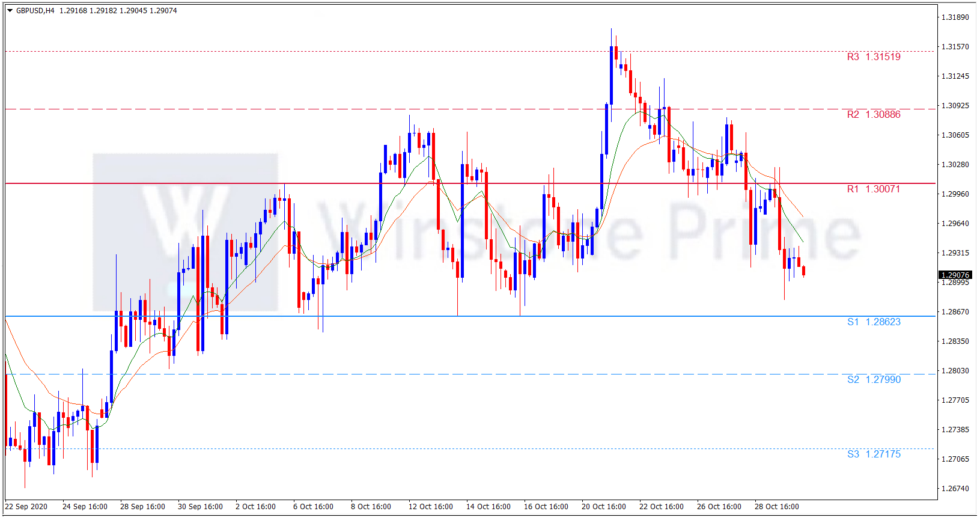Select the GBPUSD,H4 chart title
Image resolution: width=980 pixels, height=520 pixels.
(35, 11)
